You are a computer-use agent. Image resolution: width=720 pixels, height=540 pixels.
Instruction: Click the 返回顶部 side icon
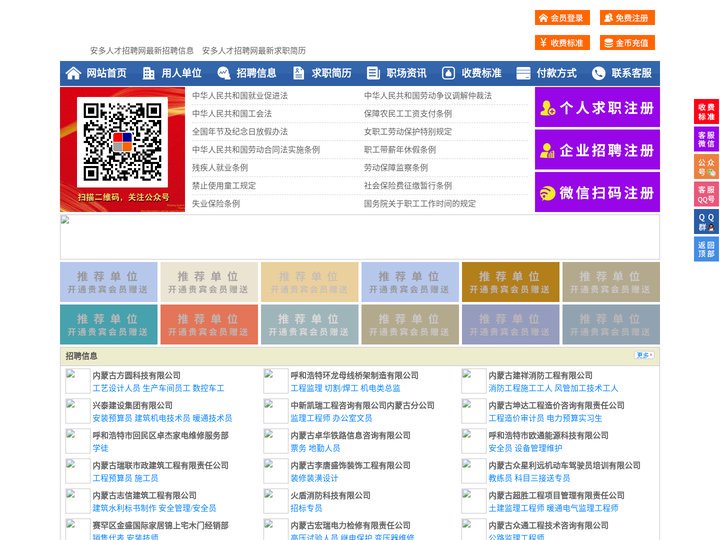point(706,249)
